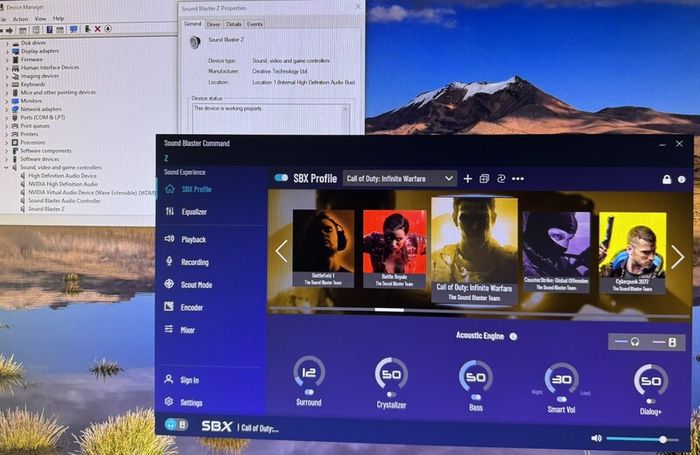Click the lock icon in SBX header
This screenshot has width=700, height=455.
667,179
